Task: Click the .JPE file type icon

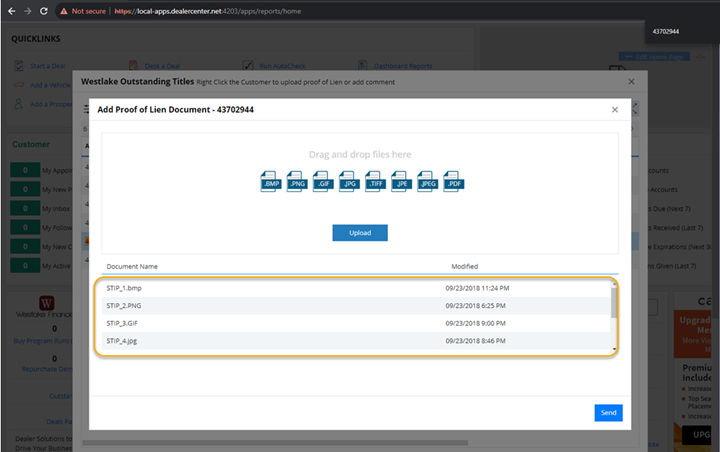Action: [401, 181]
